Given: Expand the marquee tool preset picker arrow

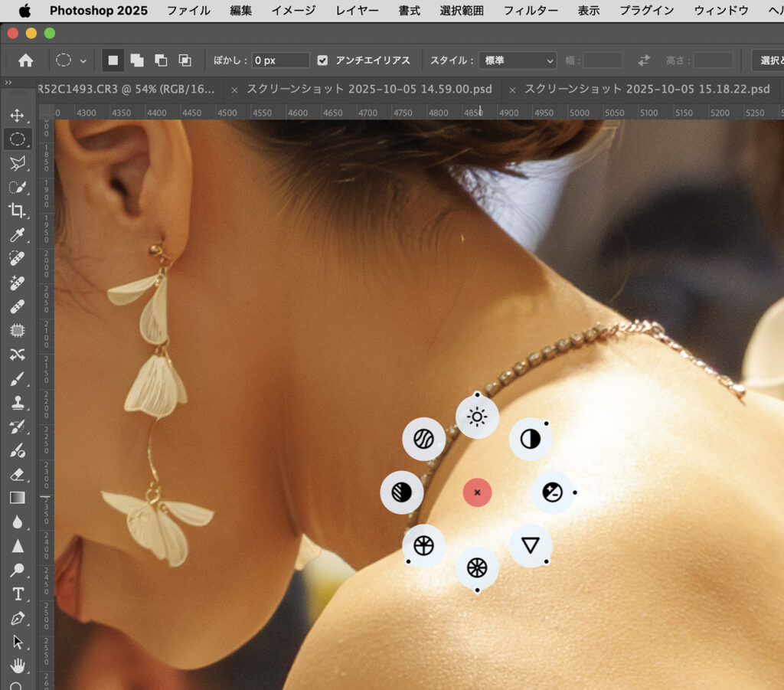Looking at the screenshot, I should 83,60.
